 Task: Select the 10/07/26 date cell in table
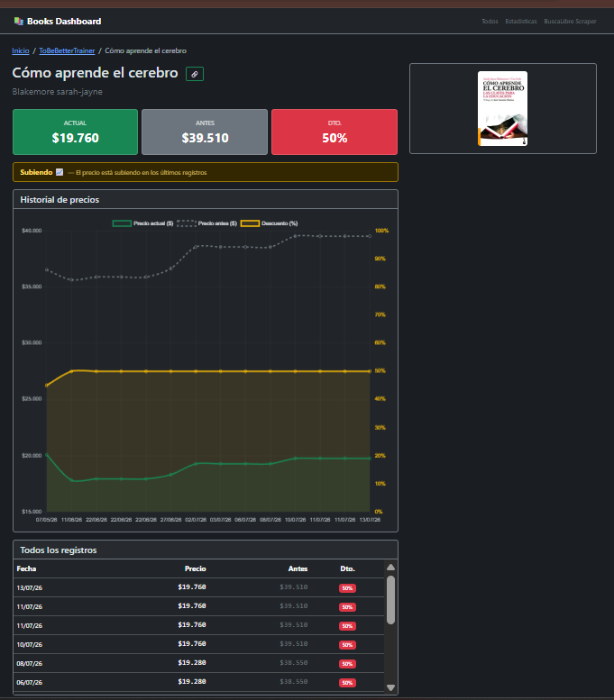tap(30, 645)
